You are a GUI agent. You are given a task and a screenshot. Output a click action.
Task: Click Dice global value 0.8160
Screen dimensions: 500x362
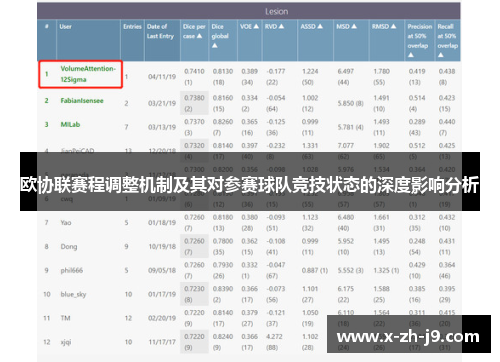click(x=223, y=98)
